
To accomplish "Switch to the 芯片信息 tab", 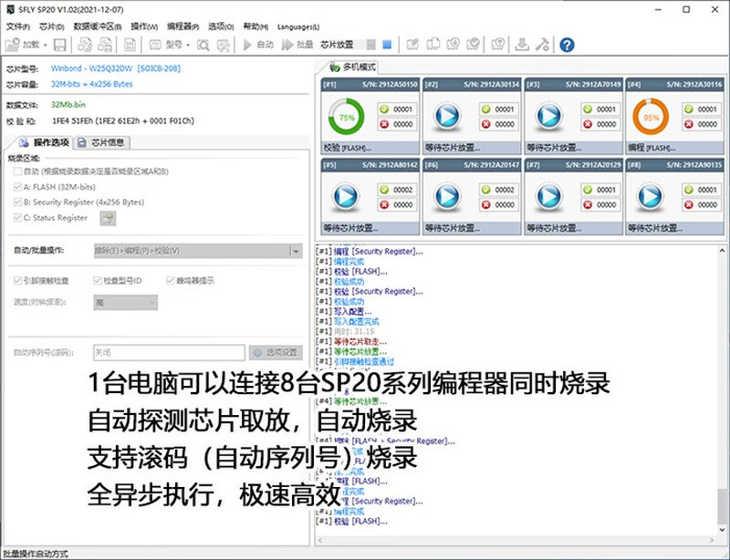I will [102, 142].
